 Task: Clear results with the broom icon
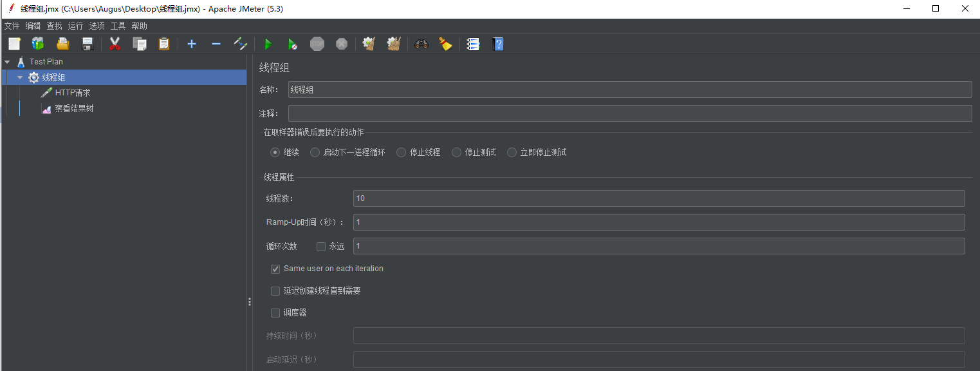(369, 44)
